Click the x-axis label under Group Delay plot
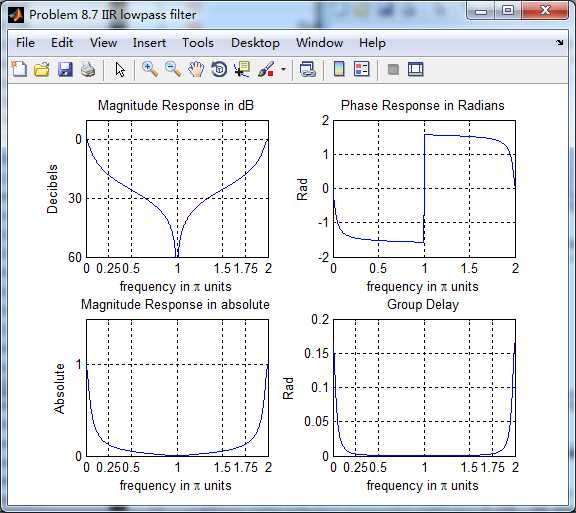Screen dimensions: 576x513 (x=422, y=486)
